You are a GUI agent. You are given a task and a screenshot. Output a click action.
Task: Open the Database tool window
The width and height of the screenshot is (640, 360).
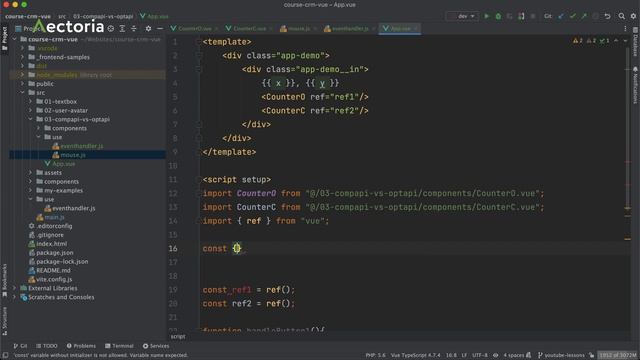point(636,42)
